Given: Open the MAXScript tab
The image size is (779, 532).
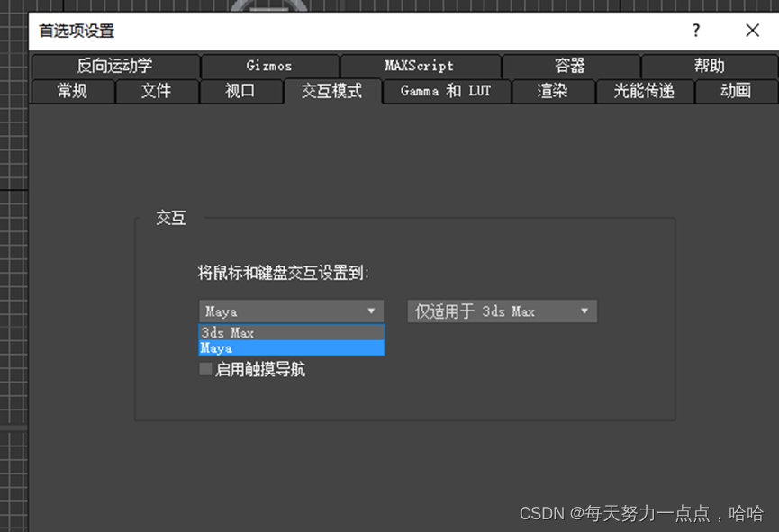Looking at the screenshot, I should pyautogui.click(x=420, y=66).
